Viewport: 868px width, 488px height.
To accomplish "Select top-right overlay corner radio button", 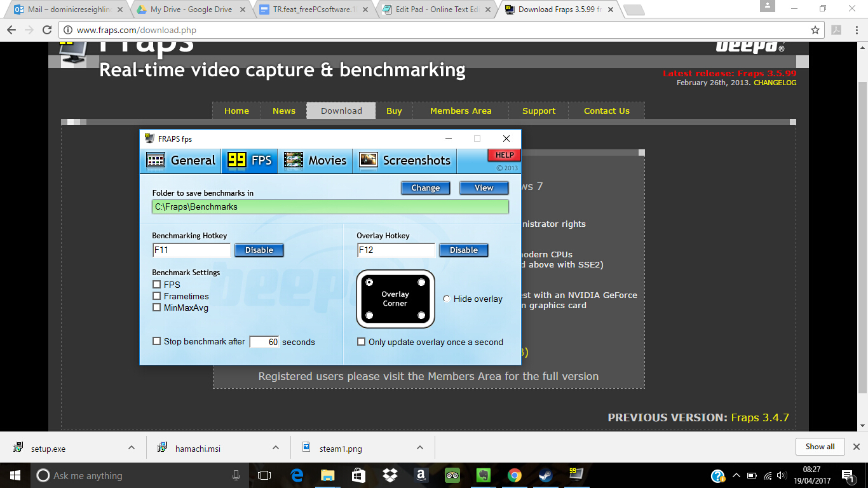I will click(421, 282).
